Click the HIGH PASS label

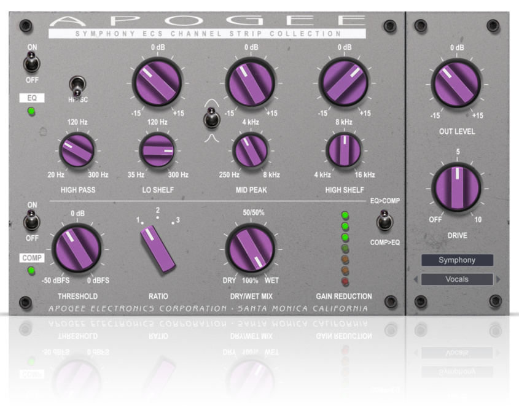pyautogui.click(x=78, y=190)
